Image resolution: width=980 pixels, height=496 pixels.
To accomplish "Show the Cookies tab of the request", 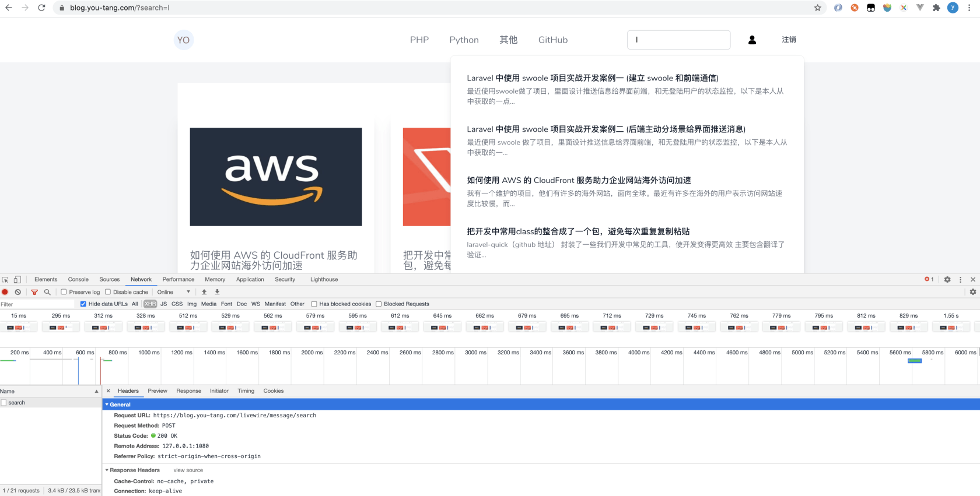I will (x=274, y=391).
